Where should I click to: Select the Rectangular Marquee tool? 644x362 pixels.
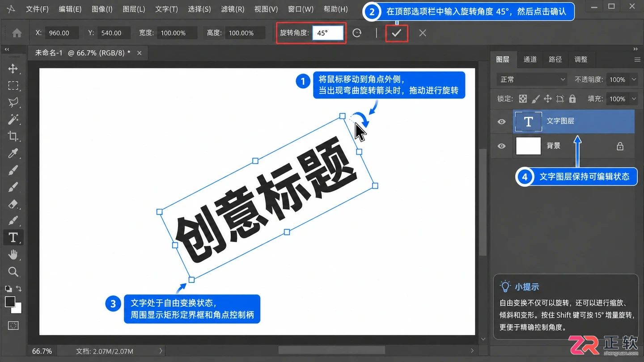coord(13,85)
